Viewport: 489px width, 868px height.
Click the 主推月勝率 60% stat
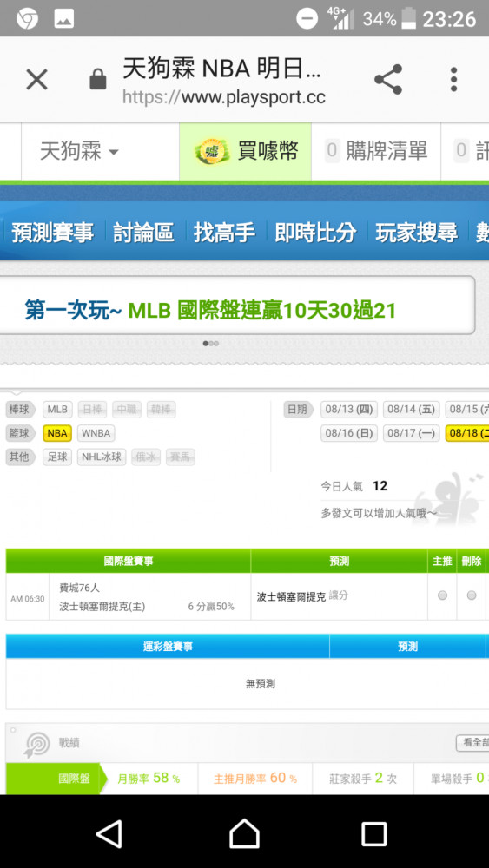[255, 779]
